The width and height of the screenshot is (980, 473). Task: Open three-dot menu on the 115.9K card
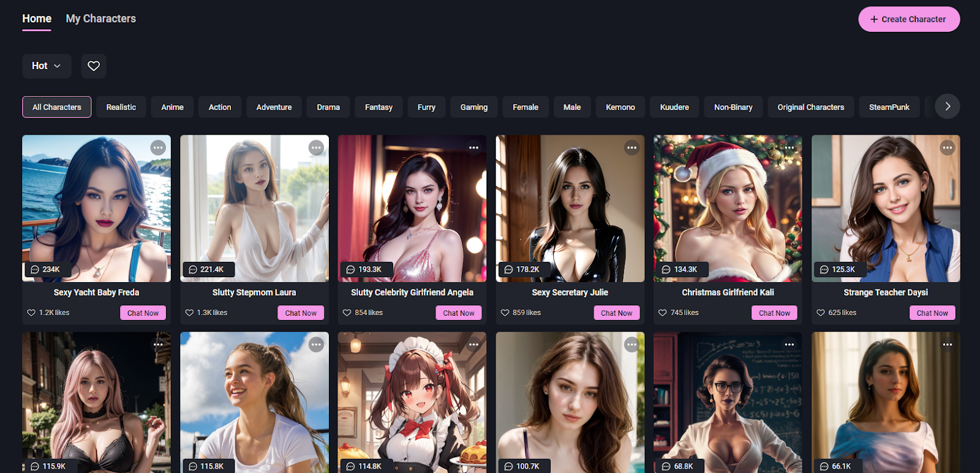point(158,345)
